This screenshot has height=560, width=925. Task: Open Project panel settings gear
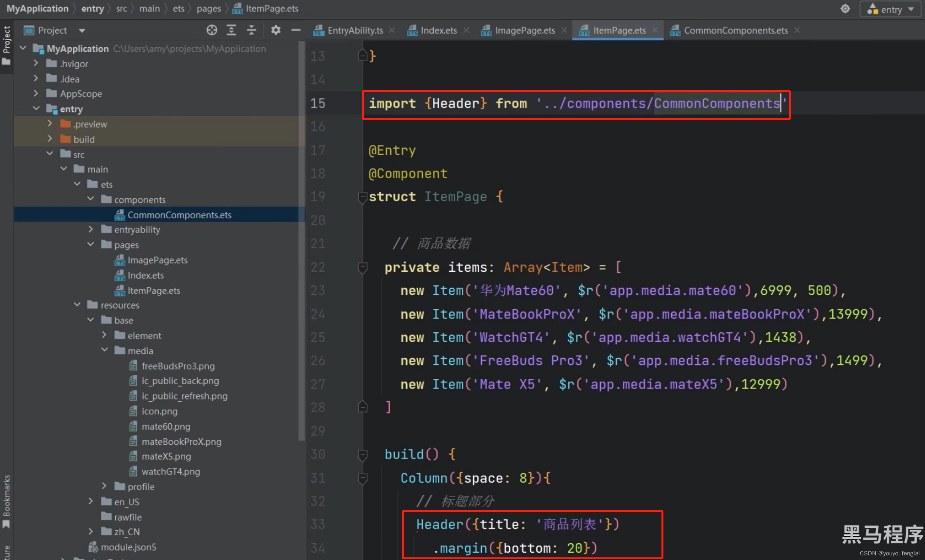[276, 30]
